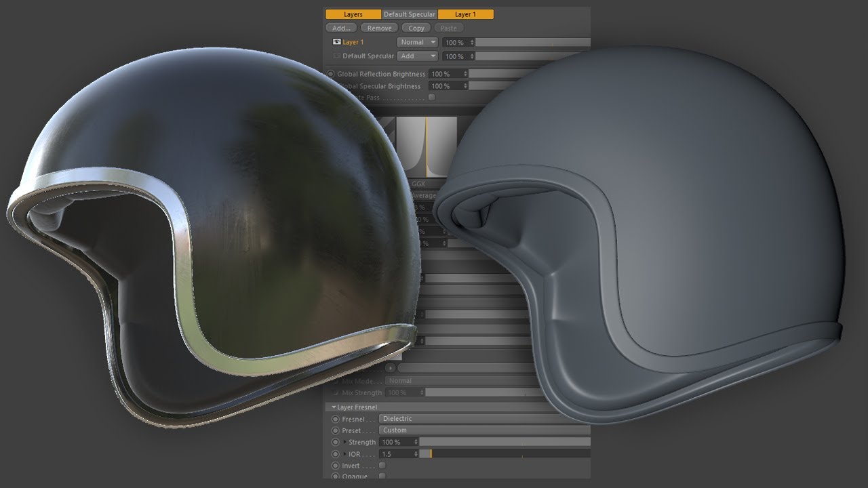
Task: Click the Fresnel keyframe dot
Action: point(335,419)
